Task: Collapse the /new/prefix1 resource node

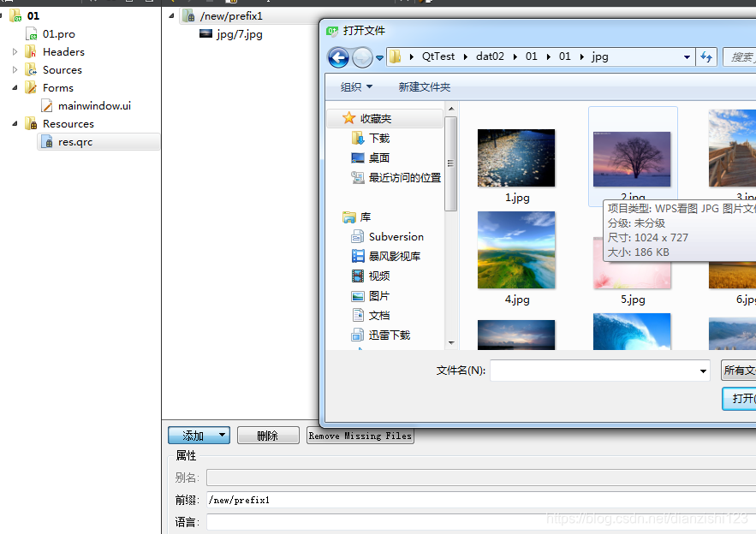Action: coord(171,16)
